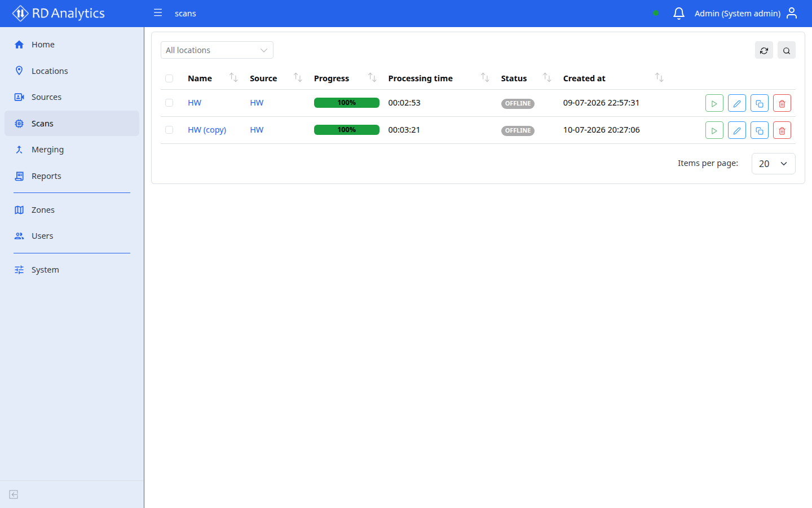Click the RD Analytics logo icon

[20, 13]
